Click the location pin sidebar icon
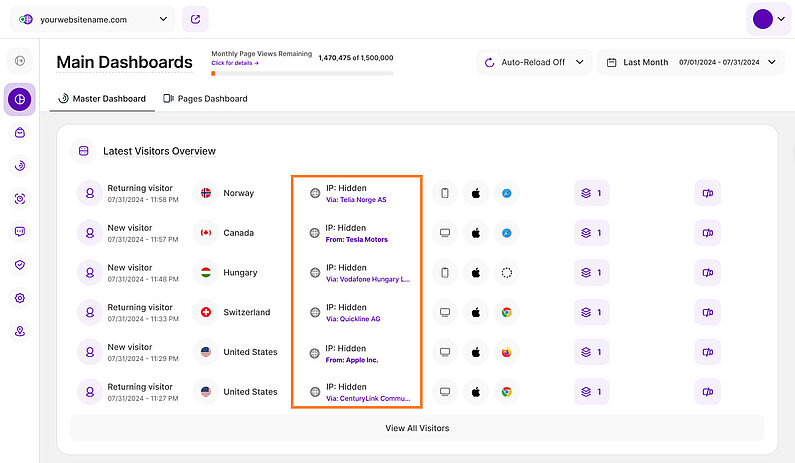Screen dimensions: 795x463 click(20, 331)
